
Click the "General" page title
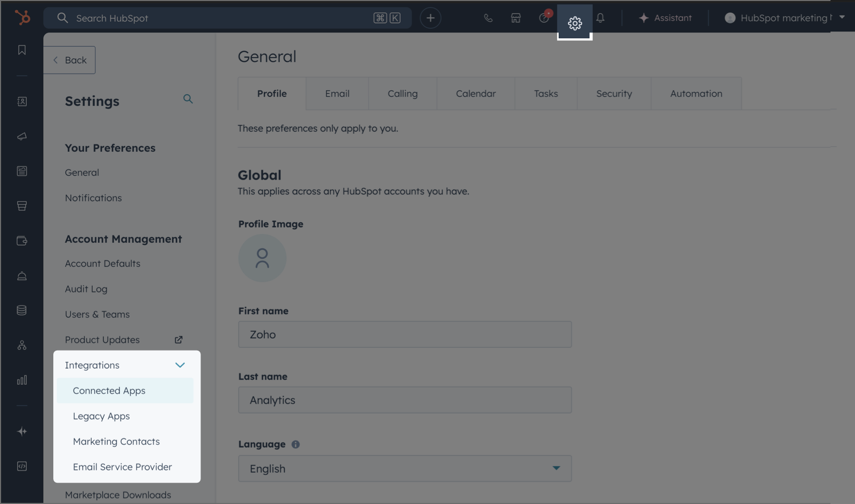[x=267, y=56]
